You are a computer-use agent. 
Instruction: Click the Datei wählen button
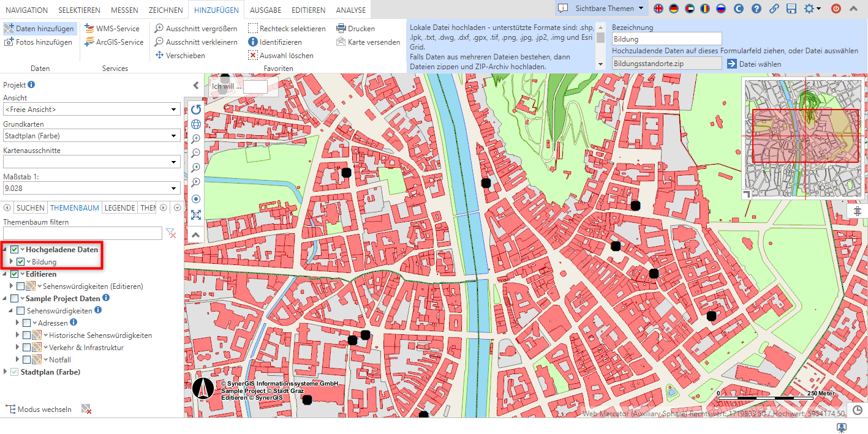[x=753, y=64]
